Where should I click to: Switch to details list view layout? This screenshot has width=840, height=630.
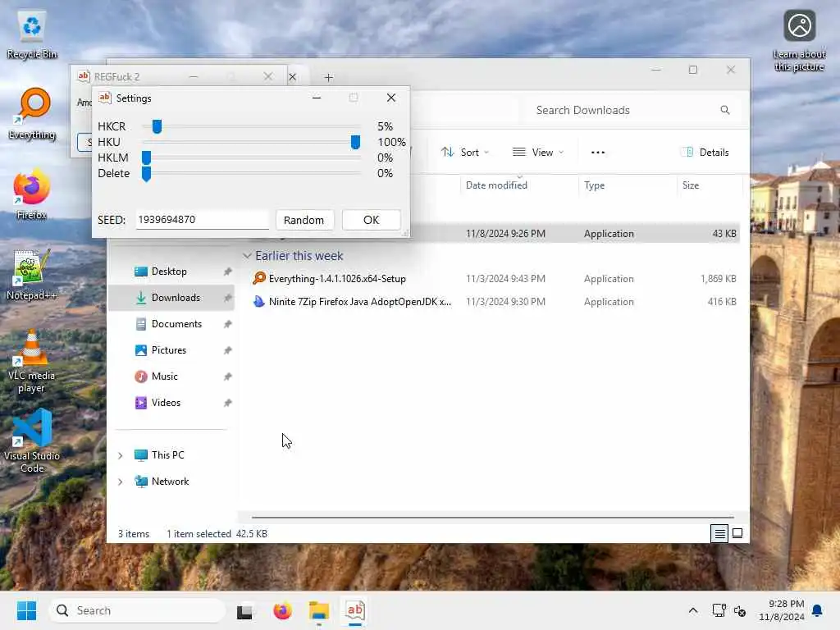pos(719,533)
